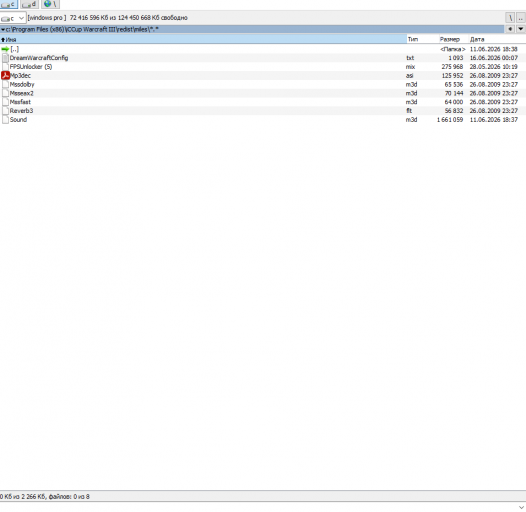Screen dimensions: 526x512
Task: Click the Mssfast file icon
Action: [5, 102]
